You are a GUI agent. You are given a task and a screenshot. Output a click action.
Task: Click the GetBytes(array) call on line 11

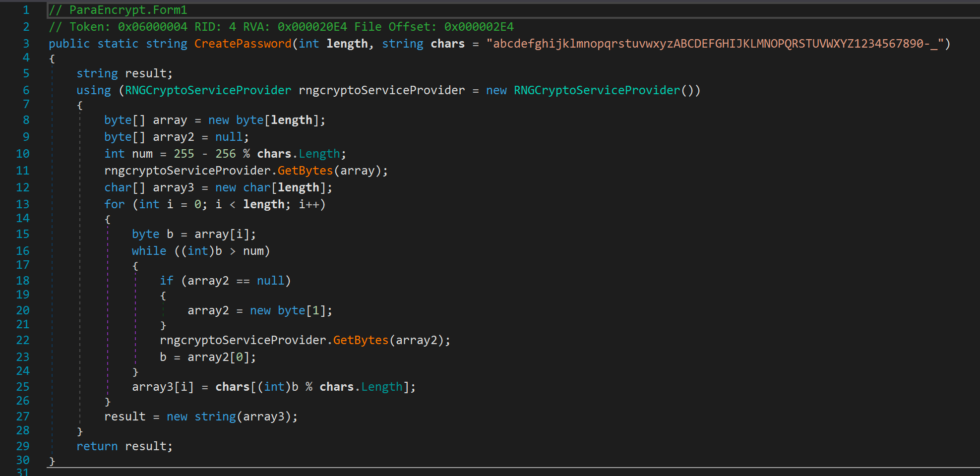(x=305, y=171)
